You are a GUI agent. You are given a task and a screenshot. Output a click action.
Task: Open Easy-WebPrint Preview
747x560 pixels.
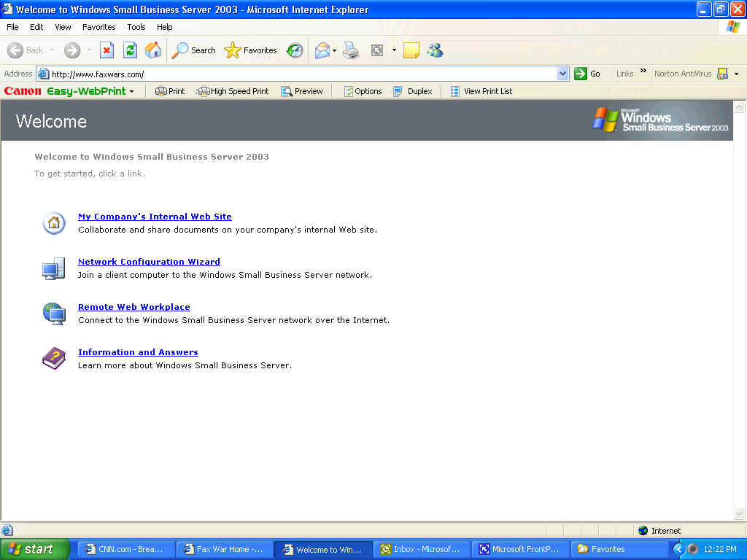tap(302, 91)
